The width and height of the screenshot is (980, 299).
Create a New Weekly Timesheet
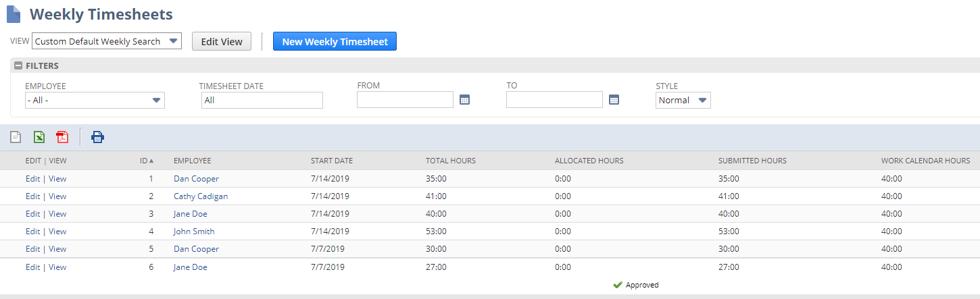click(x=335, y=41)
